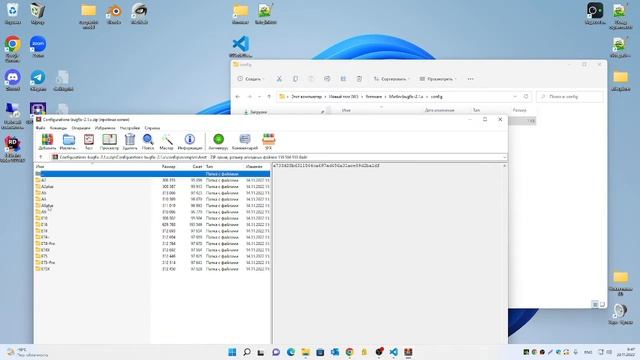Open the Файл menu in WinRAR
The width and height of the screenshot is (640, 360).
(40, 128)
